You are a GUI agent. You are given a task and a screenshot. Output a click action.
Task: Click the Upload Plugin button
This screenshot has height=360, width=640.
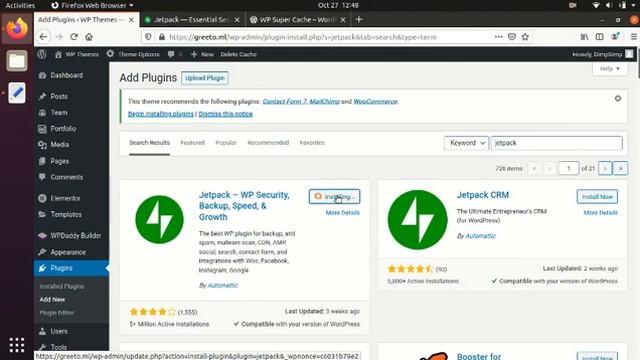click(205, 78)
